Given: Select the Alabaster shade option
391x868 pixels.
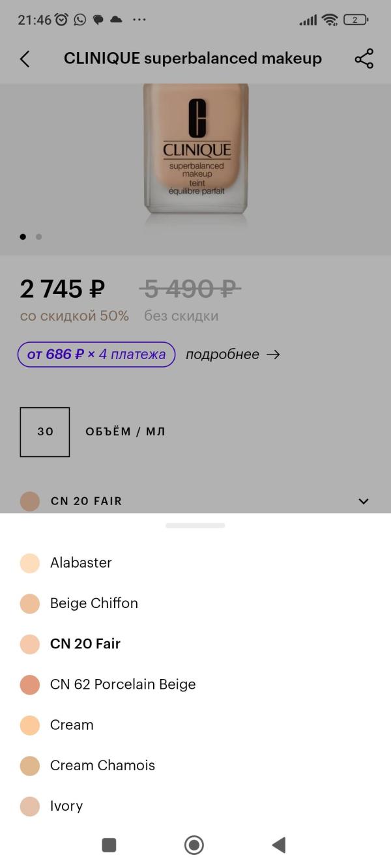Looking at the screenshot, I should [x=81, y=562].
